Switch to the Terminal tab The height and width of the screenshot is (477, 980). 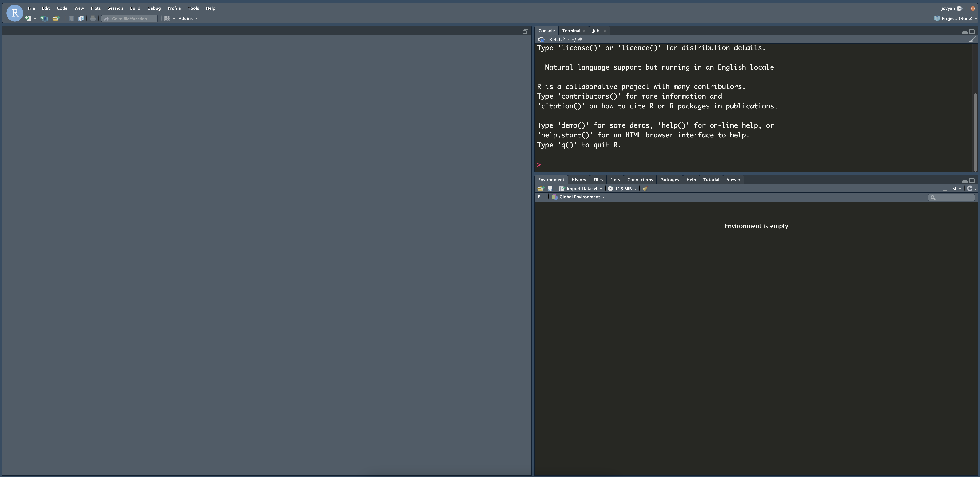(571, 31)
